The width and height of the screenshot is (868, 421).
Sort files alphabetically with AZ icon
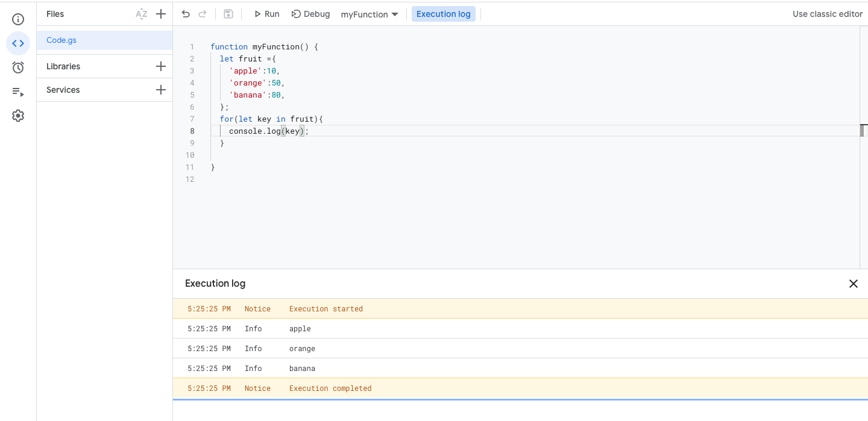(x=141, y=14)
